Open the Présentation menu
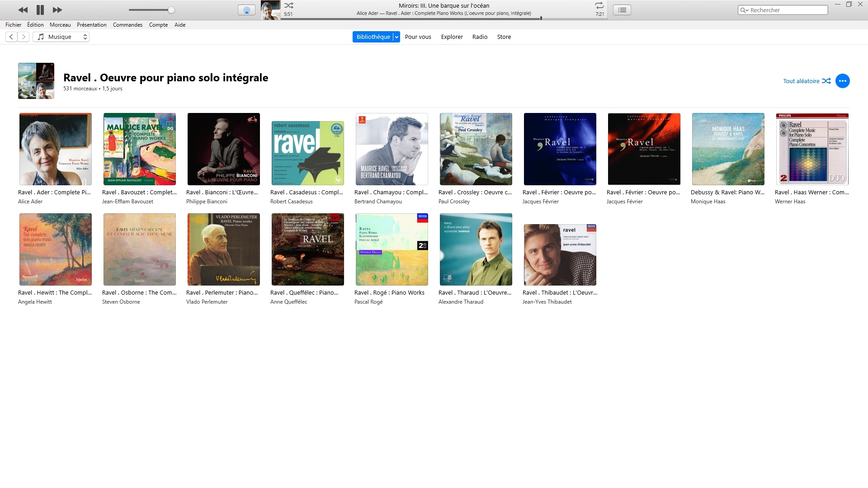This screenshot has height=488, width=868. (x=92, y=25)
